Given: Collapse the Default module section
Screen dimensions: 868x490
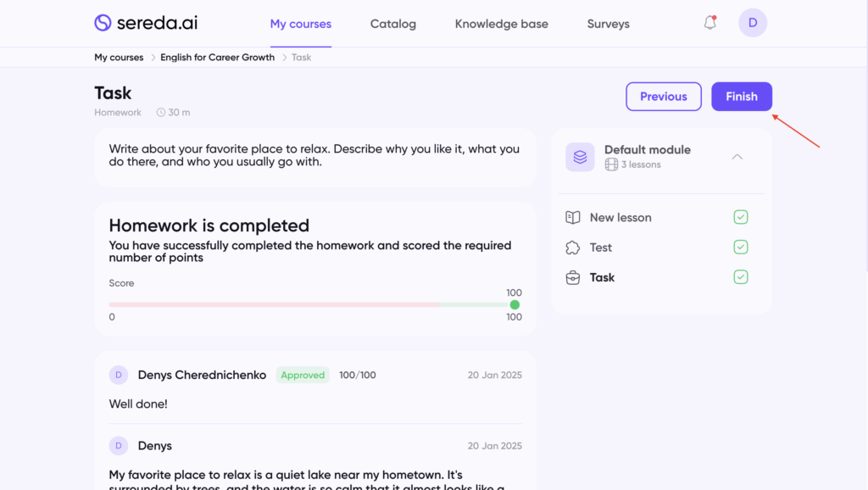Looking at the screenshot, I should 737,157.
